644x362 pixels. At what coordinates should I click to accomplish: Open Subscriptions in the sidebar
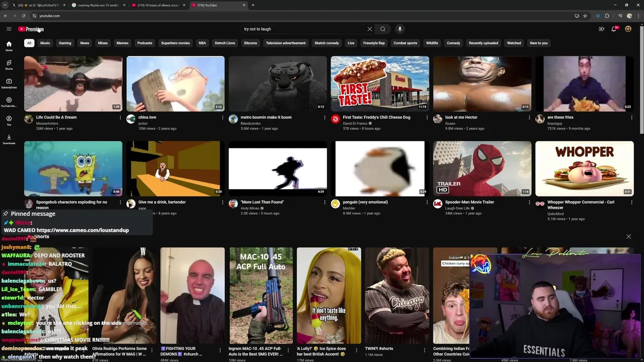click(9, 83)
